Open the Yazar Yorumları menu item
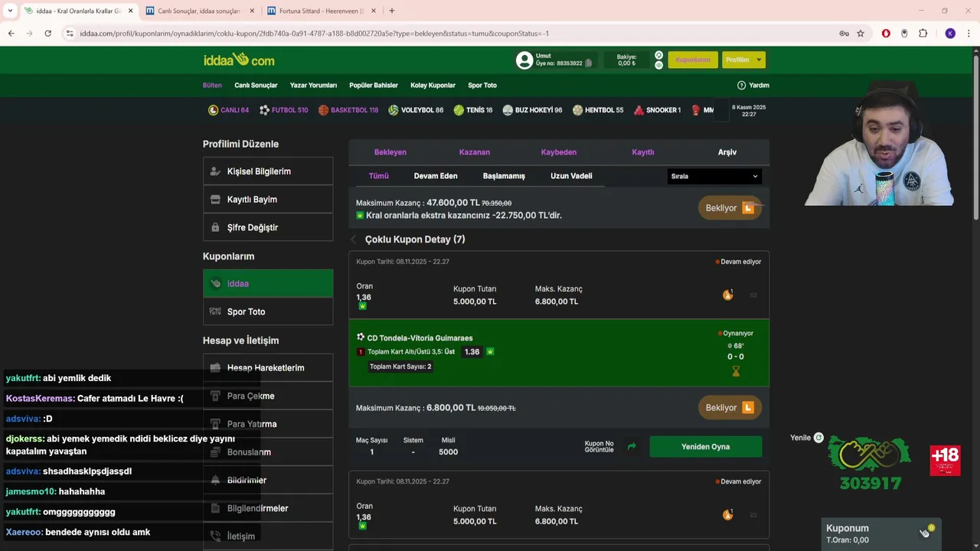980x551 pixels. pos(313,85)
